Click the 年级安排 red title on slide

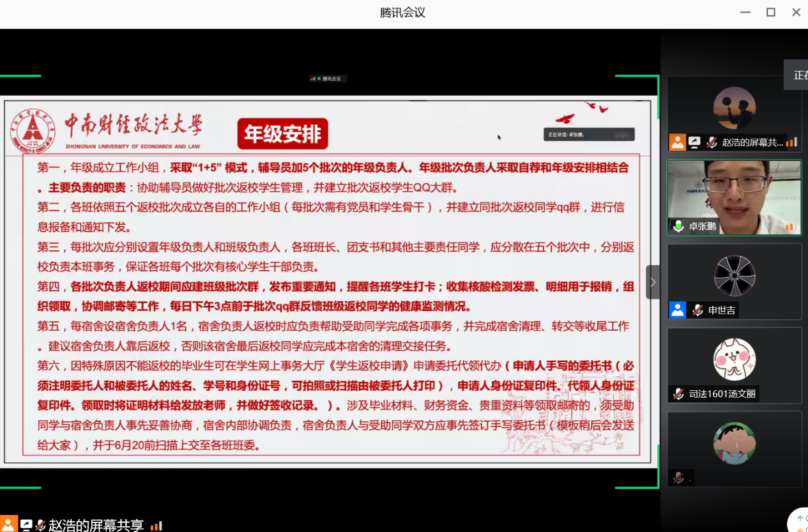282,134
